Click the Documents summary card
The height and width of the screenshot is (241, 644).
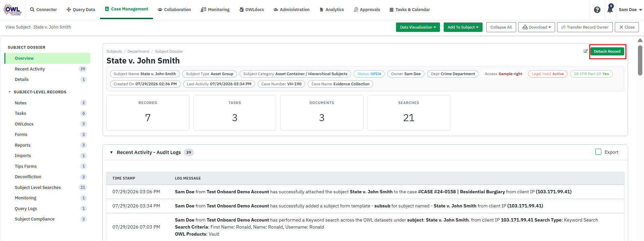click(x=322, y=113)
